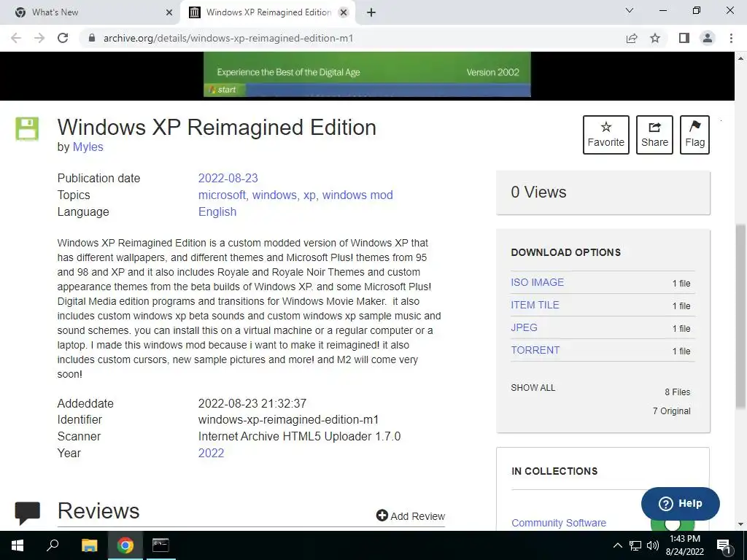Download the JPEG file

524,327
